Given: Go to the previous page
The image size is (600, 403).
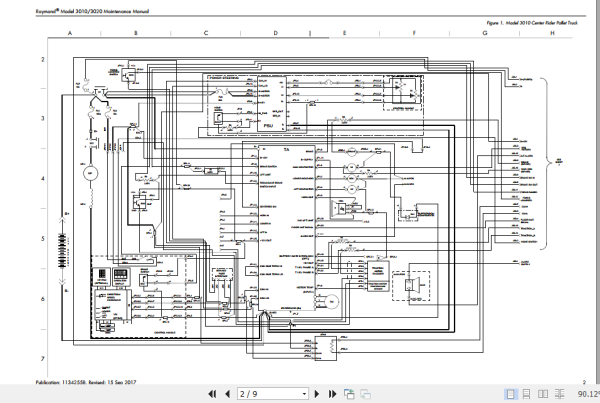Looking at the screenshot, I should tap(228, 394).
